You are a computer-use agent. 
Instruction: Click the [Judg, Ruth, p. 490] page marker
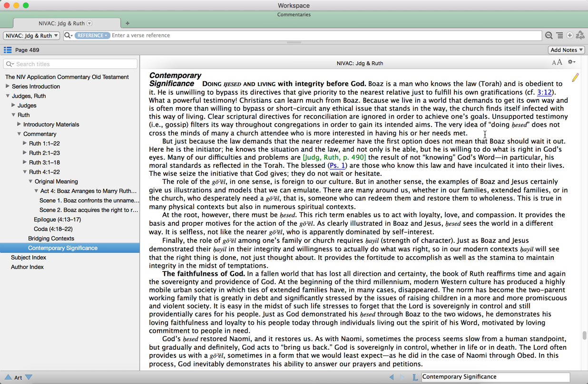coord(334,157)
